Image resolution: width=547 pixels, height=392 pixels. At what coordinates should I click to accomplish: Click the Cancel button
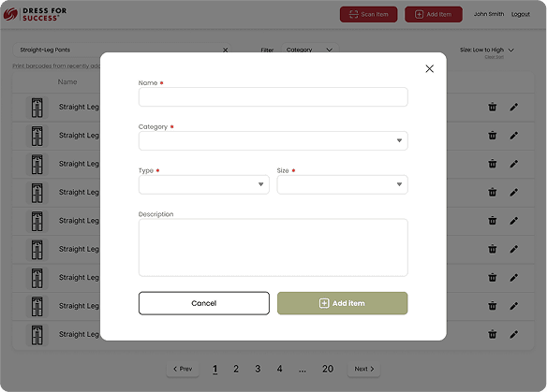tap(204, 303)
